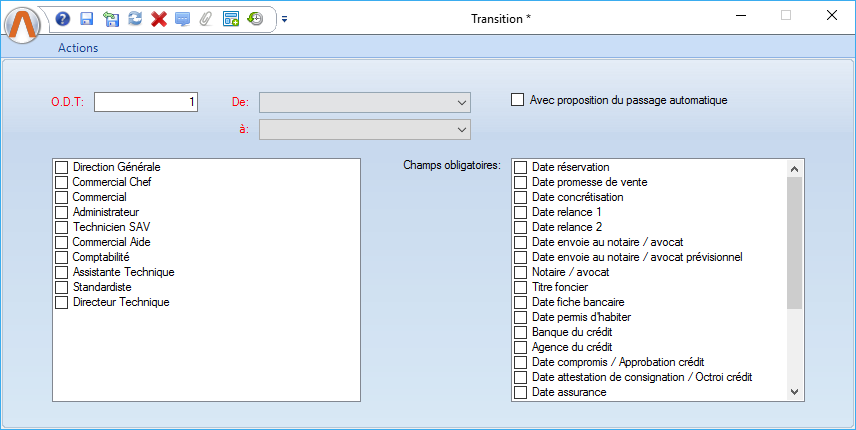
Task: Open the Actions menu
Action: pos(78,48)
